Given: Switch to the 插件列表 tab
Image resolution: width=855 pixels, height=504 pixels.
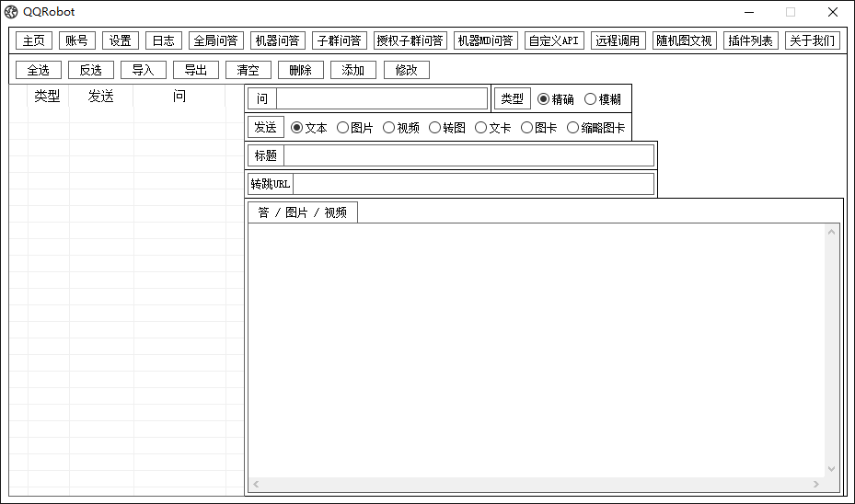Looking at the screenshot, I should click(x=750, y=40).
